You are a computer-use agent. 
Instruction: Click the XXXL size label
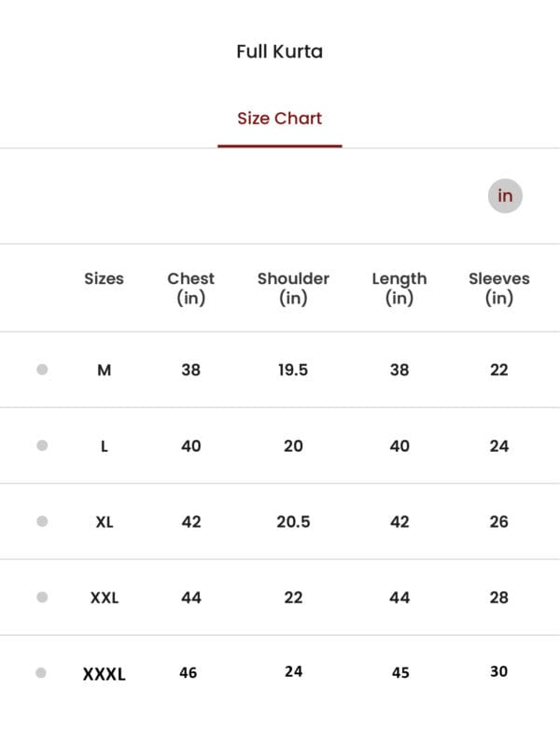(105, 674)
